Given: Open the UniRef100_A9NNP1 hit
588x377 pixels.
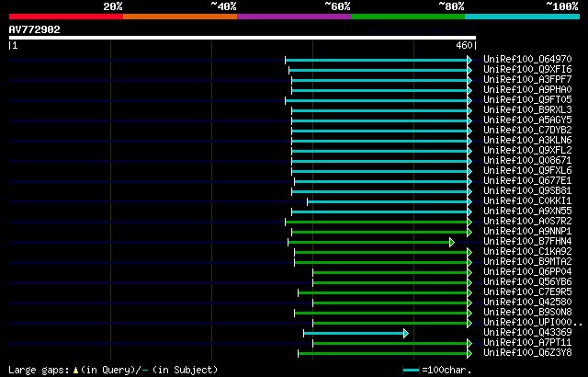Looking at the screenshot, I should click(527, 232).
